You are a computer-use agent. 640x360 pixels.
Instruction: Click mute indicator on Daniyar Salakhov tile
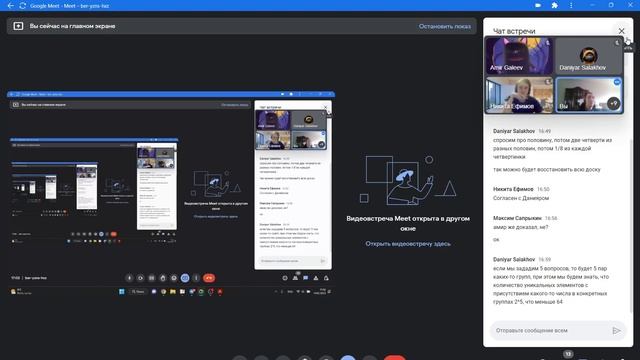coord(617,42)
